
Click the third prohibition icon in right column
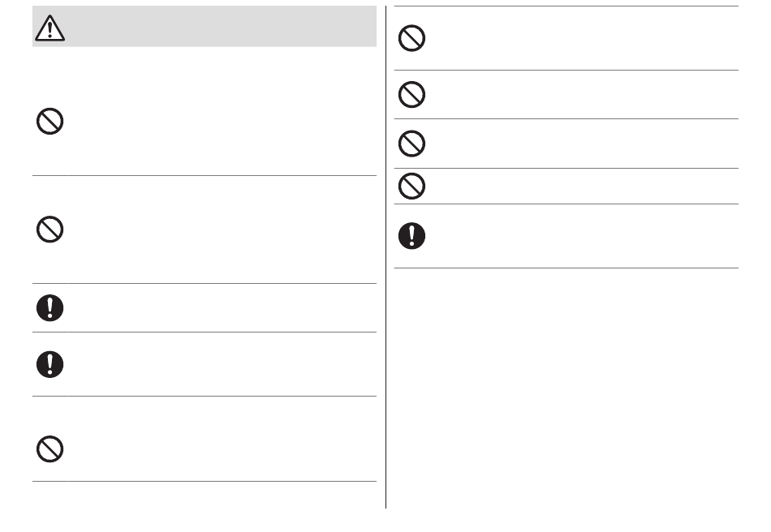tap(411, 144)
